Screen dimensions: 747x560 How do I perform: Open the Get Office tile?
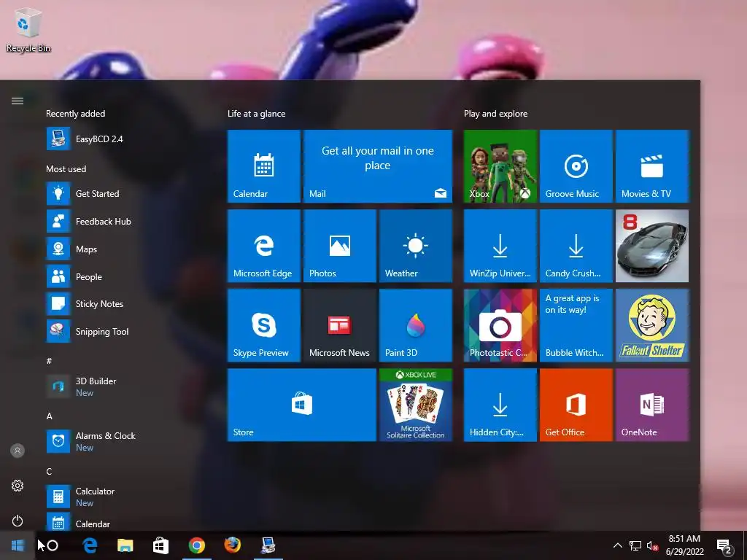576,405
